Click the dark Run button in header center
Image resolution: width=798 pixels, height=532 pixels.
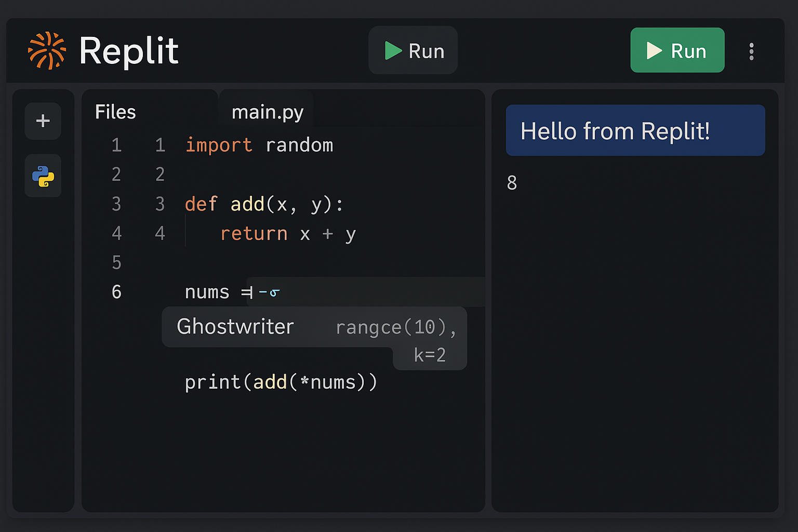(413, 50)
